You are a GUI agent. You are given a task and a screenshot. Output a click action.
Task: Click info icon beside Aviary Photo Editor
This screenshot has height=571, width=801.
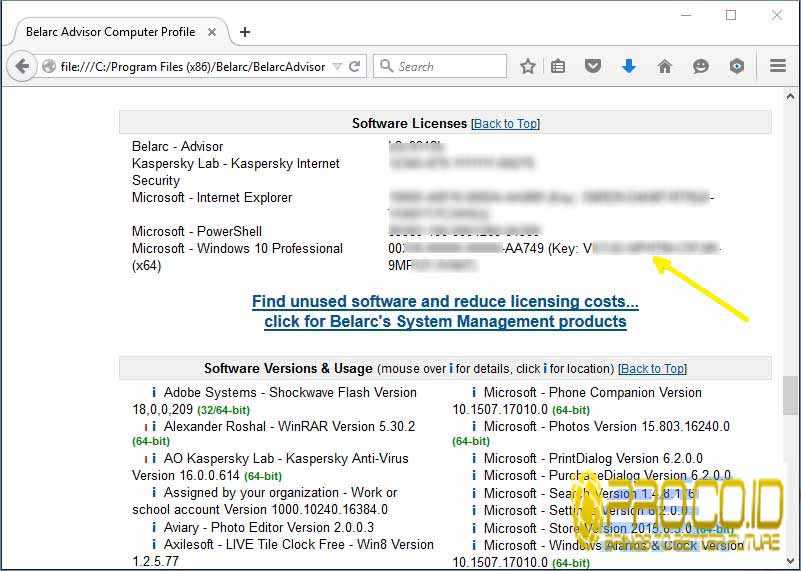(153, 527)
